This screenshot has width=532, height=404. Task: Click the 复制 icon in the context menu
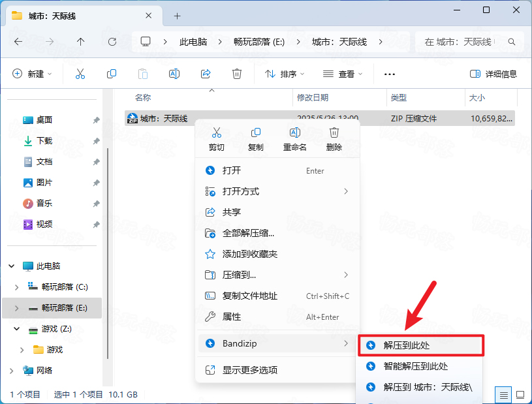click(255, 132)
